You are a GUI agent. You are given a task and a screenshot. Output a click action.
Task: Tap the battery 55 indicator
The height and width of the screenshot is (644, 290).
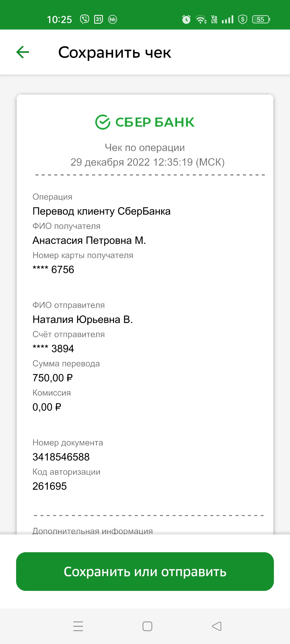(261, 19)
